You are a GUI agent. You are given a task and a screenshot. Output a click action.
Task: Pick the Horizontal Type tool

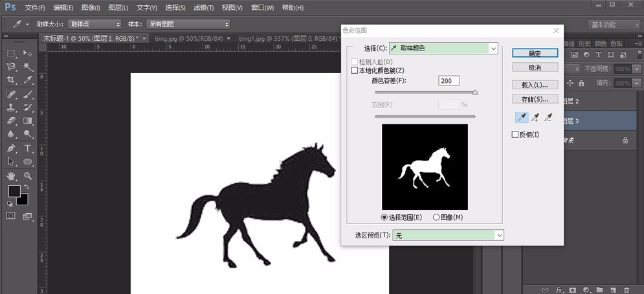[x=28, y=148]
